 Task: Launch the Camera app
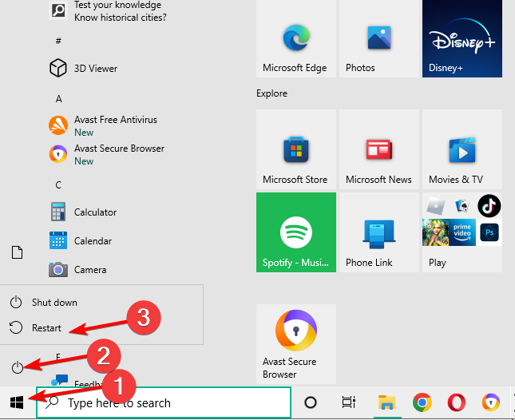click(x=77, y=270)
